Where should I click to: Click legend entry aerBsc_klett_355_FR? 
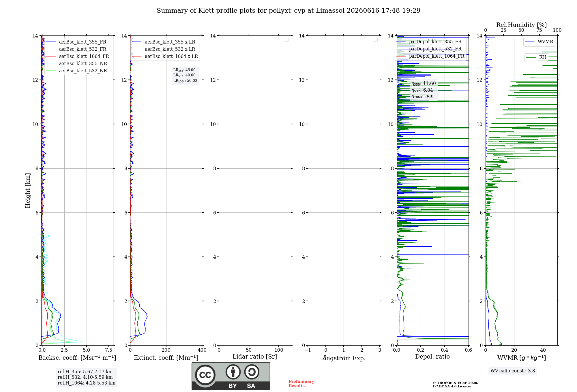pyautogui.click(x=76, y=42)
